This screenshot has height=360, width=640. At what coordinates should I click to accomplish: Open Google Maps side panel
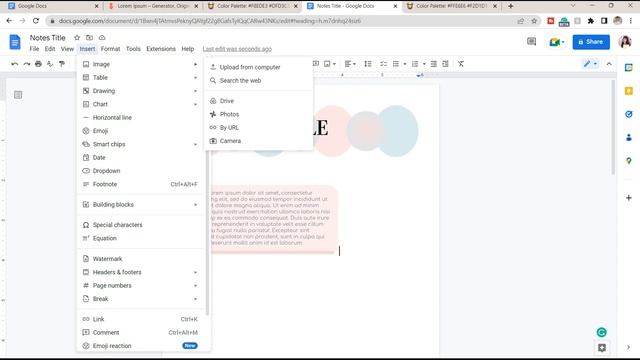point(629,161)
